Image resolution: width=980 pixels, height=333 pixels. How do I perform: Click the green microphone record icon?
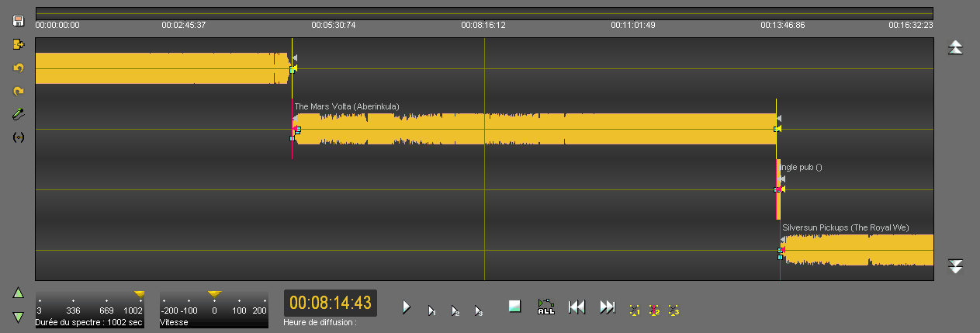point(19,114)
